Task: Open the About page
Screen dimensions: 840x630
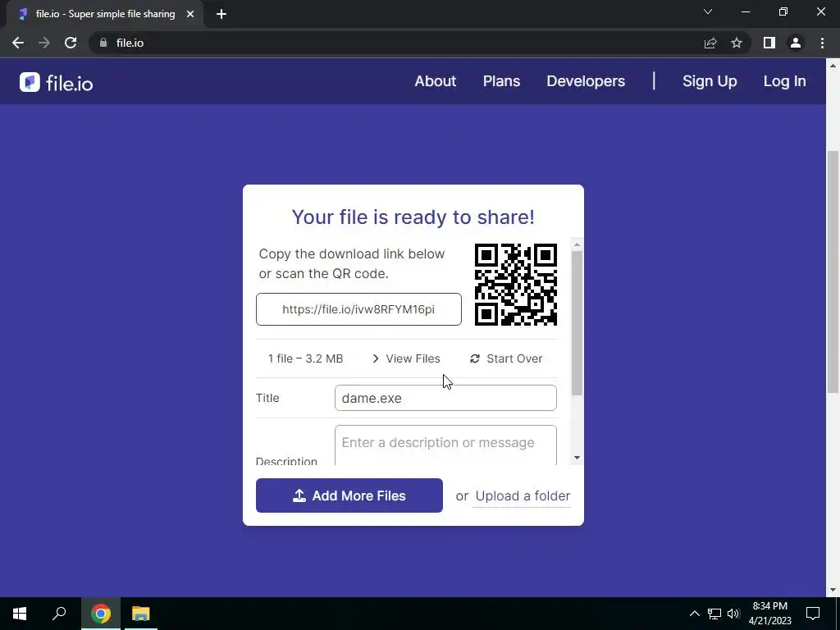Action: coord(435,81)
